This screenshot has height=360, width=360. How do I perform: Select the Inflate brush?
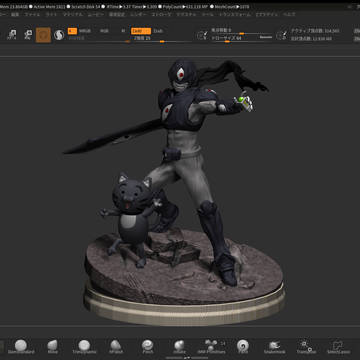tap(179, 347)
